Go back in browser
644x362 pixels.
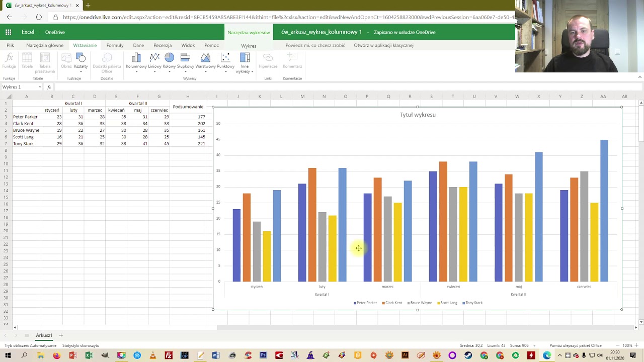9,17
